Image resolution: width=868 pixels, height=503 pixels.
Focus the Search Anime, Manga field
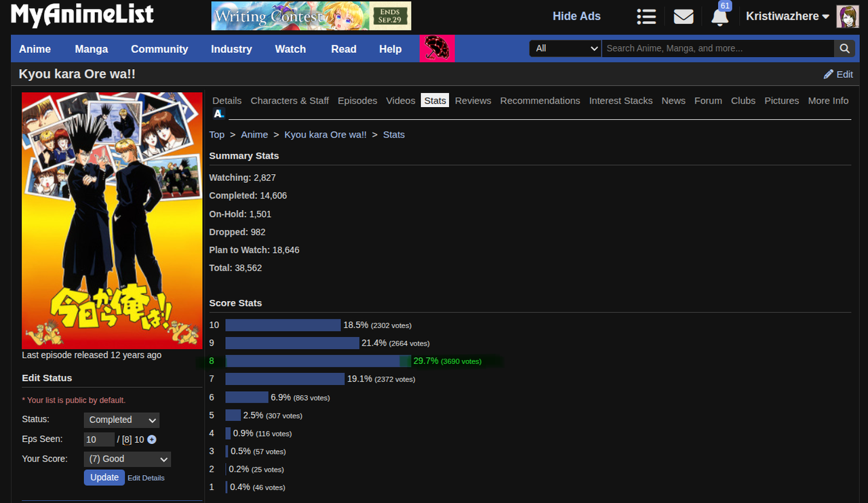point(717,48)
